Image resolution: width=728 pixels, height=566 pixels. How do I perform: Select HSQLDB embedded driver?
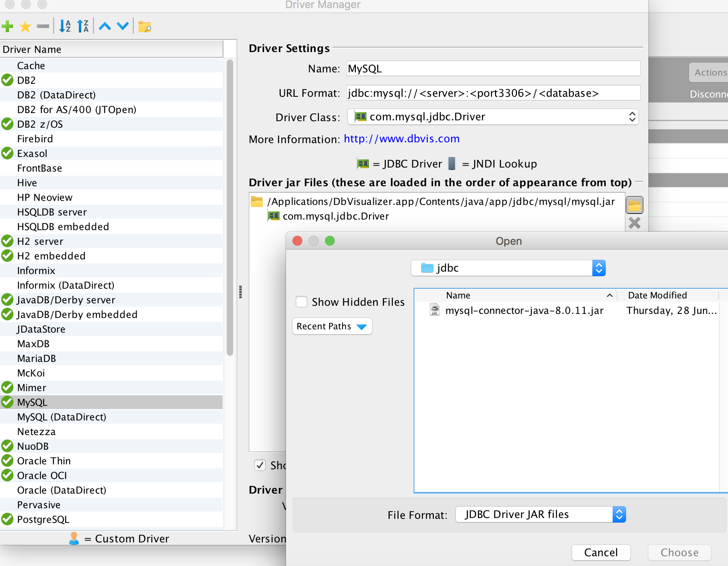[x=111, y=226]
